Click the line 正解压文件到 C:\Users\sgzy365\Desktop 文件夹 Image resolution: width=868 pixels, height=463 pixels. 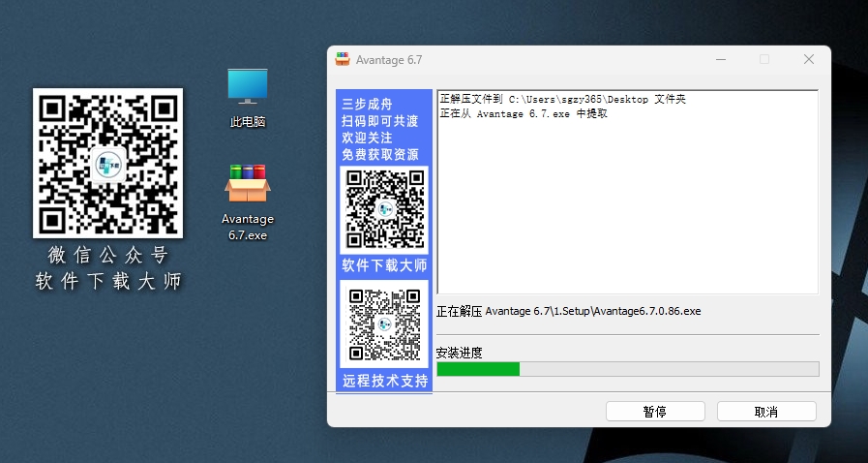562,99
